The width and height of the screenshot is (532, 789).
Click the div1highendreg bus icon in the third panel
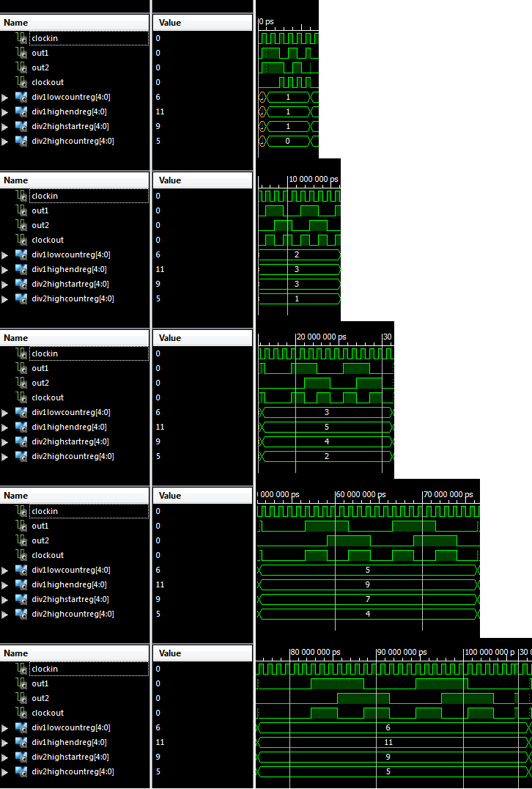tap(21, 427)
